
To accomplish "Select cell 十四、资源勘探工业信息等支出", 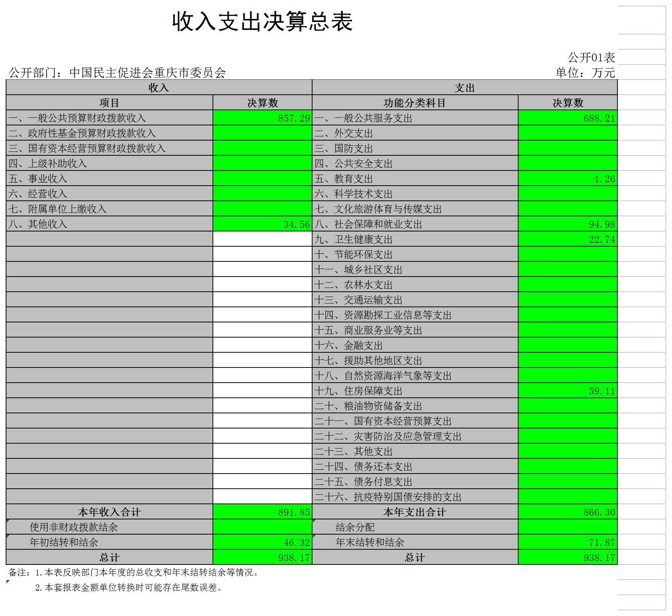I will tap(415, 315).
